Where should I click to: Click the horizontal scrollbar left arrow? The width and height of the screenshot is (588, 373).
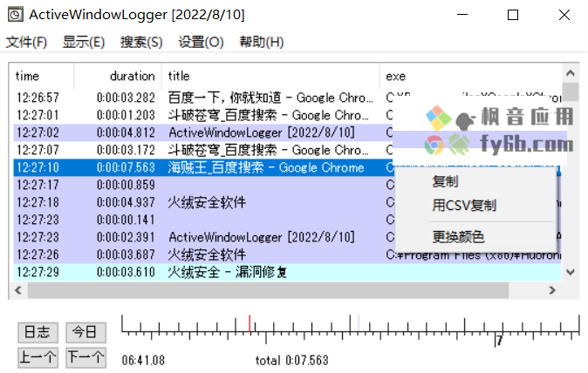coord(18,290)
